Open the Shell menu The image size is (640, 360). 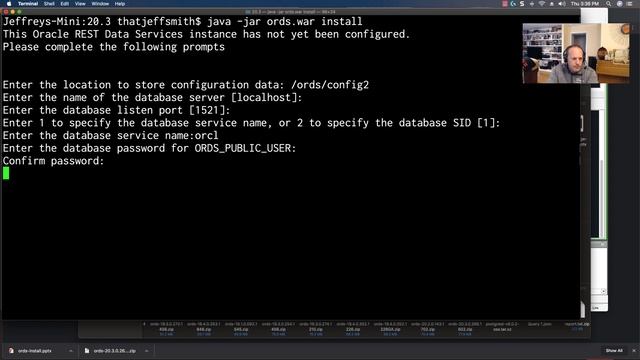pyautogui.click(x=49, y=4)
